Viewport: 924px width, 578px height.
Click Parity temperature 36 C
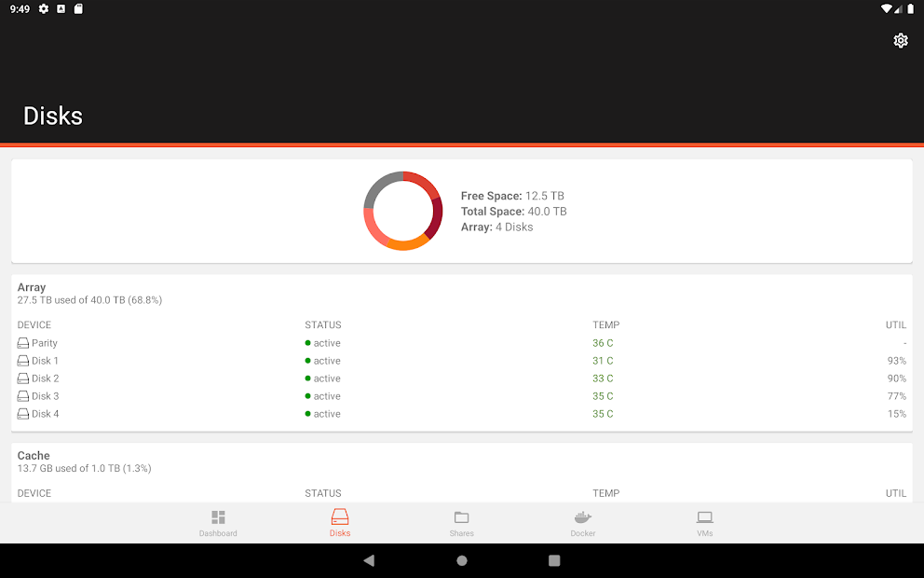tap(603, 343)
